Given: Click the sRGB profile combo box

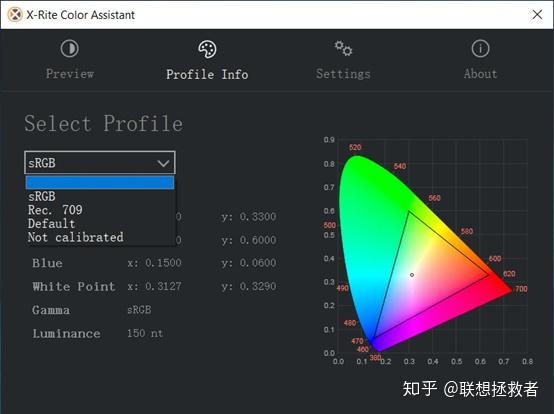Looking at the screenshot, I should 100,163.
